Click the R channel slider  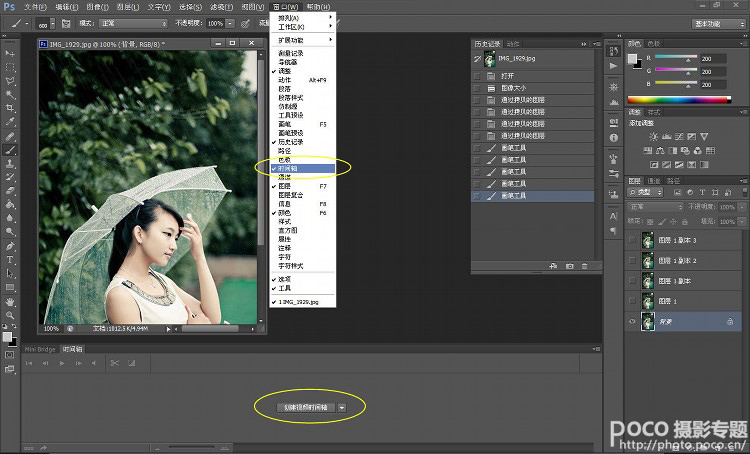point(675,58)
